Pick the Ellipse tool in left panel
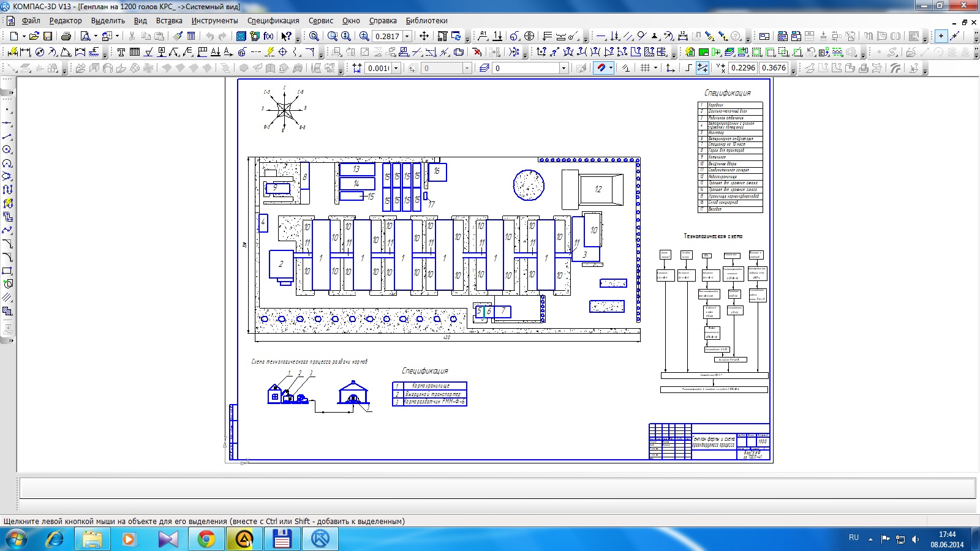980x551 pixels. click(7, 176)
